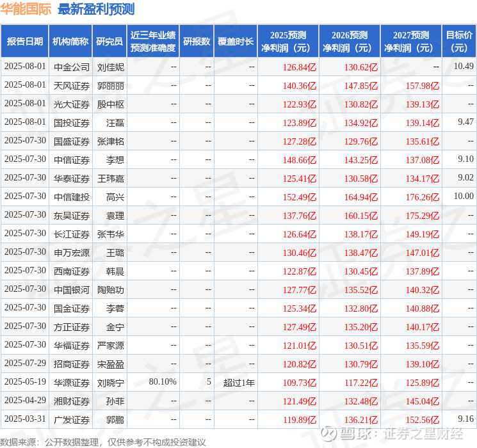Click 2026 profit value 164.94亿

pyautogui.click(x=361, y=197)
